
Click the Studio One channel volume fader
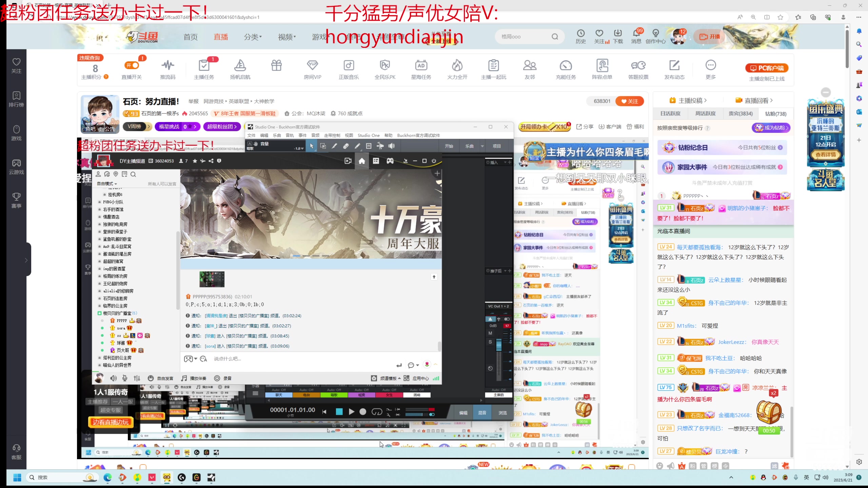point(498,345)
